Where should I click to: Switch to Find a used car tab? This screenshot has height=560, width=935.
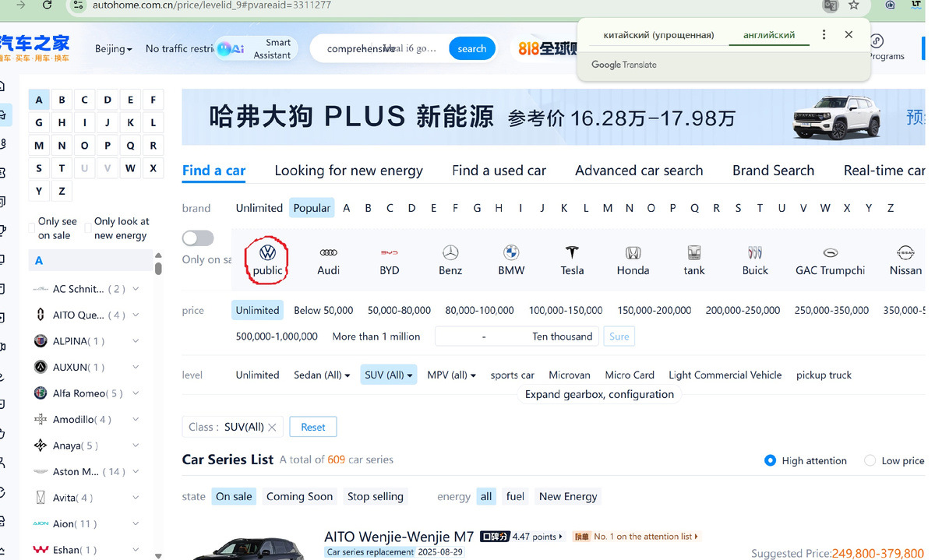click(x=499, y=171)
